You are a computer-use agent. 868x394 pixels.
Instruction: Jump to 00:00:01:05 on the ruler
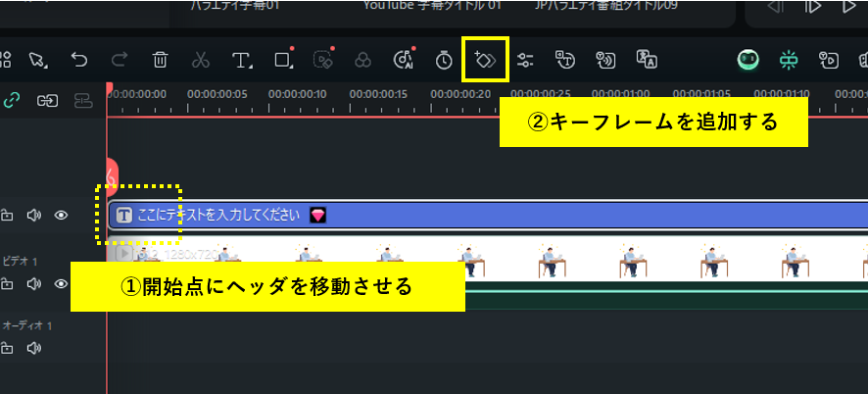[x=701, y=94]
